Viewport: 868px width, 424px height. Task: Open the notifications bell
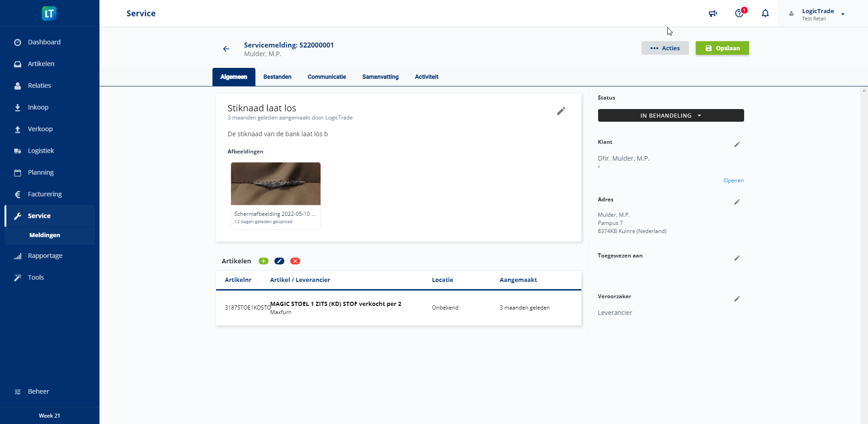tap(765, 14)
